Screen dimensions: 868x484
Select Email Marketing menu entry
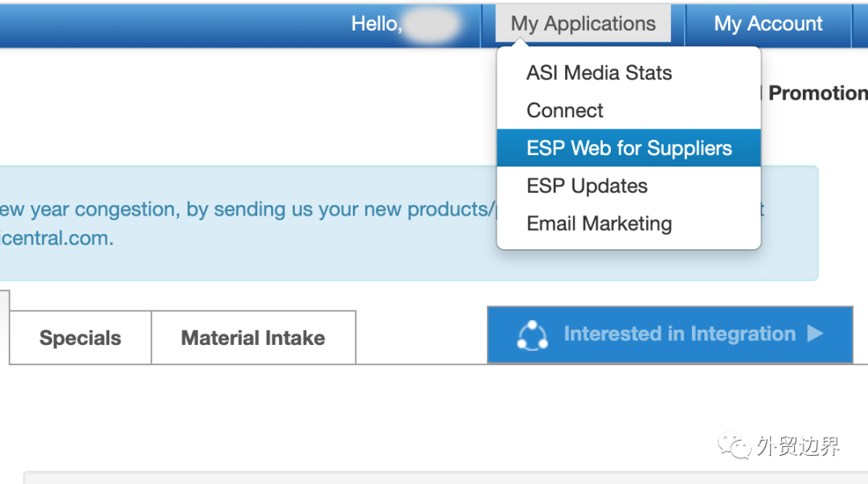pos(628,224)
